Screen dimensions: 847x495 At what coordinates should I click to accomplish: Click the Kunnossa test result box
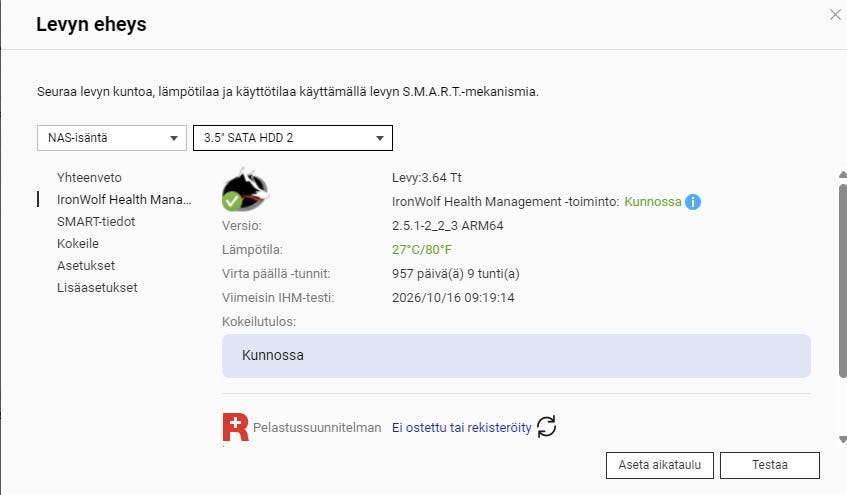coord(516,356)
